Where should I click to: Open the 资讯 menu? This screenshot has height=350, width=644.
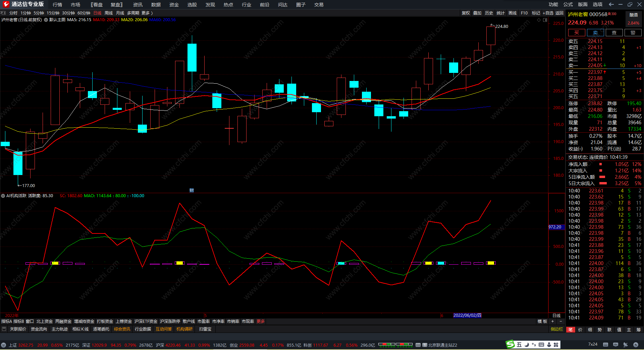138,5
